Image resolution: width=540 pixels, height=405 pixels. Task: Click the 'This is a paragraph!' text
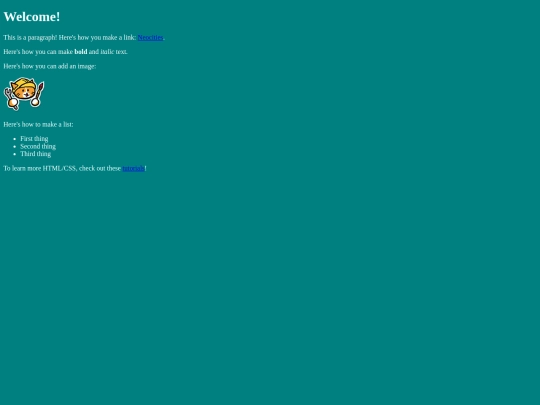[x=30, y=38]
